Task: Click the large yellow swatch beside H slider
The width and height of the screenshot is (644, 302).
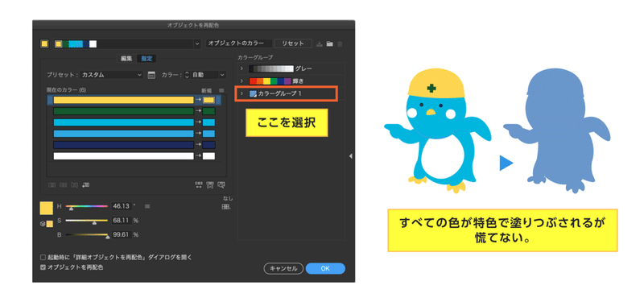Action: (47, 208)
